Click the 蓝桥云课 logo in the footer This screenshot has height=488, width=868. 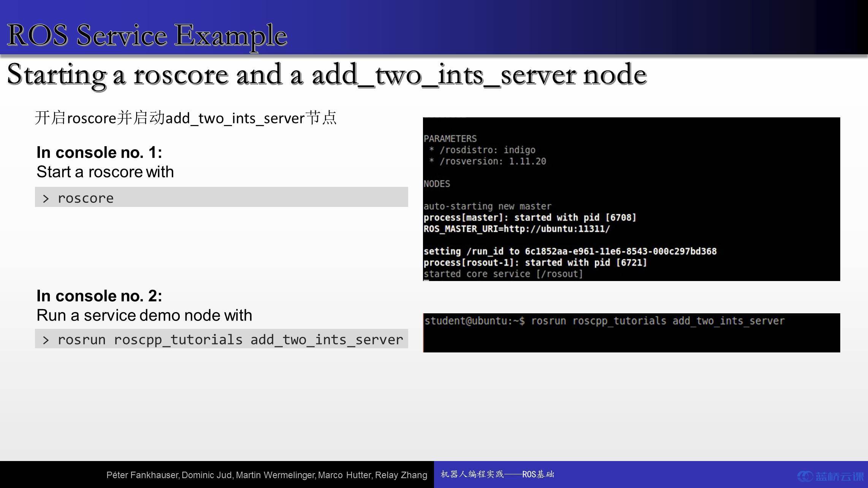[x=830, y=476]
